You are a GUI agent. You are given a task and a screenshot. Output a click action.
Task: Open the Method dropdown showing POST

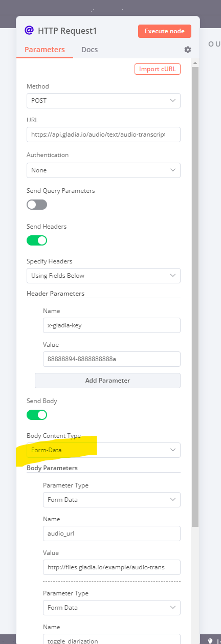tap(103, 101)
